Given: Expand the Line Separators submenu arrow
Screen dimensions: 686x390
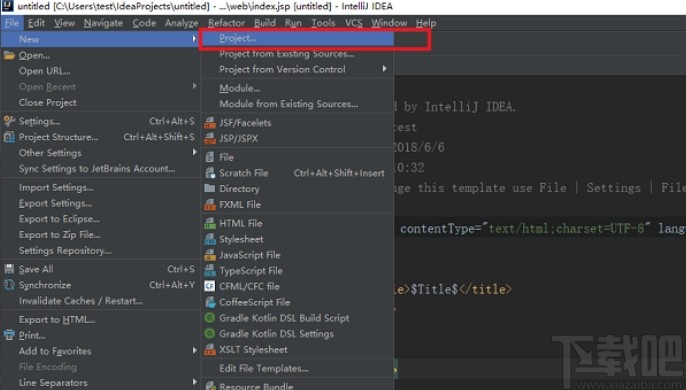Looking at the screenshot, I should [194, 382].
